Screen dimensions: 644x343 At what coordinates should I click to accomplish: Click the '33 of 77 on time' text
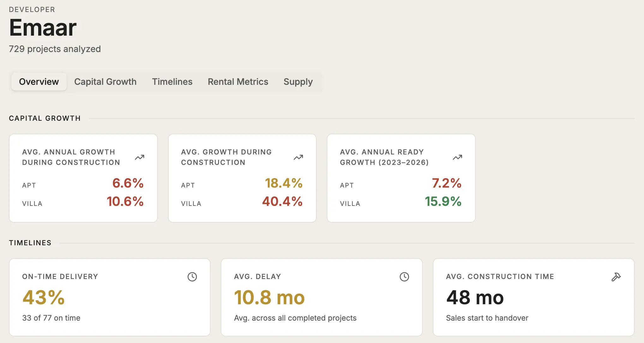51,318
